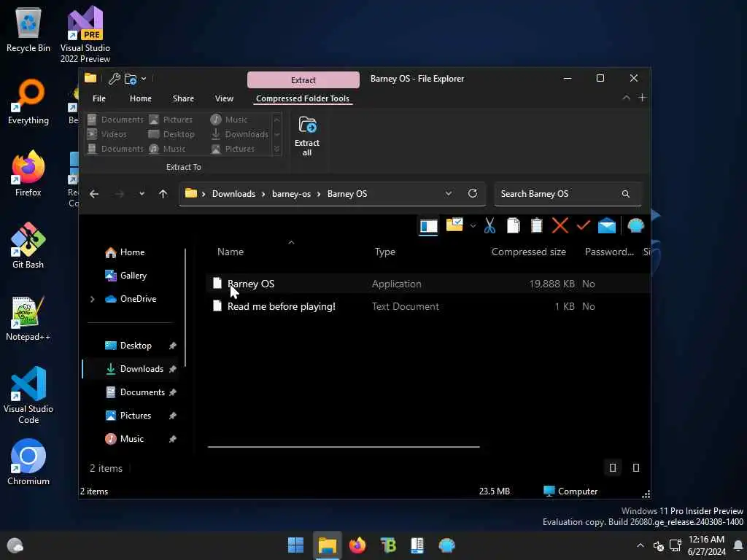Switch to the Share ribbon tab
Viewport: 747px width, 560px height.
pos(183,98)
